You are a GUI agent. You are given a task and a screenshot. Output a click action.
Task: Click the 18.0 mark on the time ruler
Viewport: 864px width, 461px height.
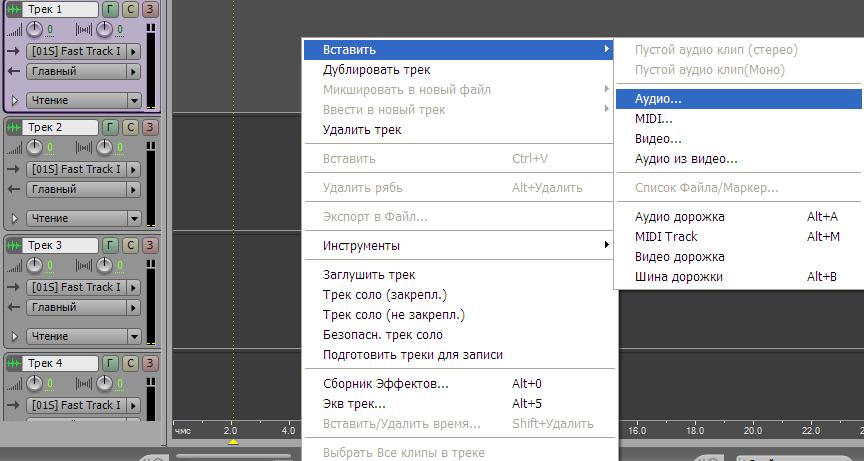tap(694, 431)
